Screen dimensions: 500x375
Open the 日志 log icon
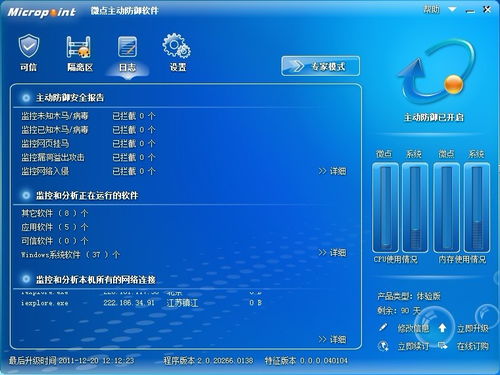[x=127, y=47]
